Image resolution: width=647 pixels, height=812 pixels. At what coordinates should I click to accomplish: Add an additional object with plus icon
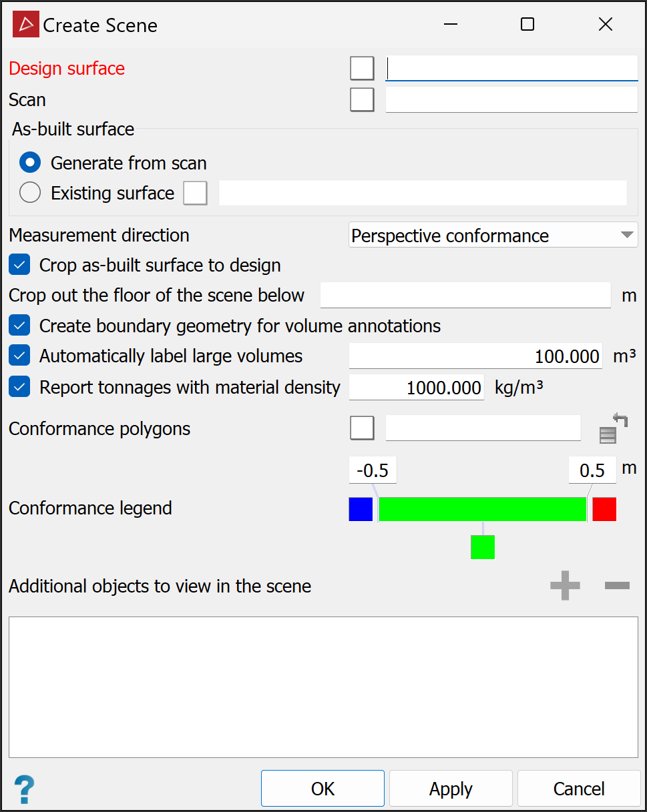click(565, 586)
